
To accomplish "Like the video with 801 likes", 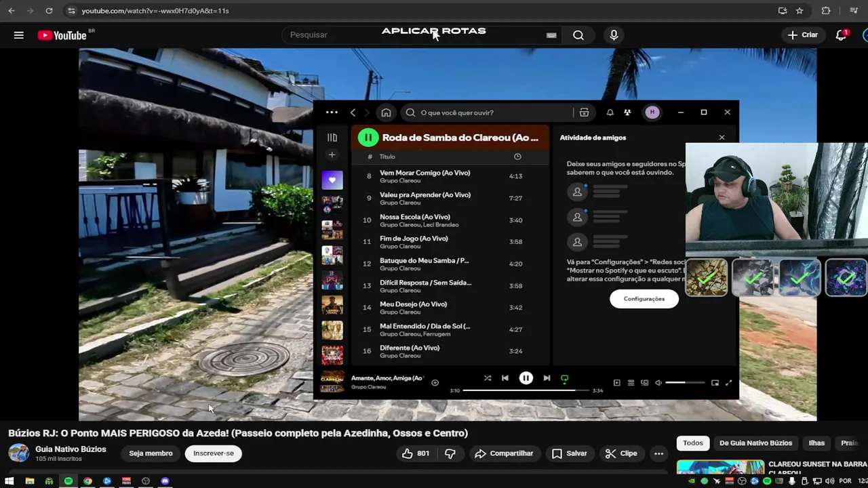I will tap(415, 453).
